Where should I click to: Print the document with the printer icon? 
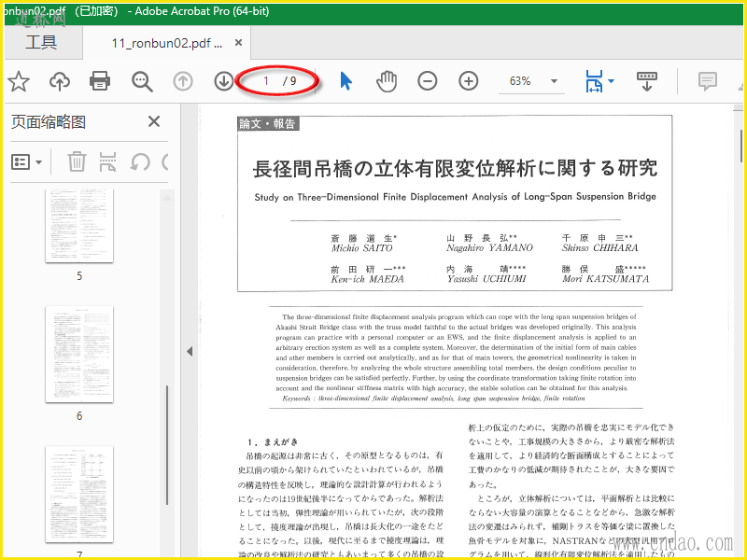100,81
